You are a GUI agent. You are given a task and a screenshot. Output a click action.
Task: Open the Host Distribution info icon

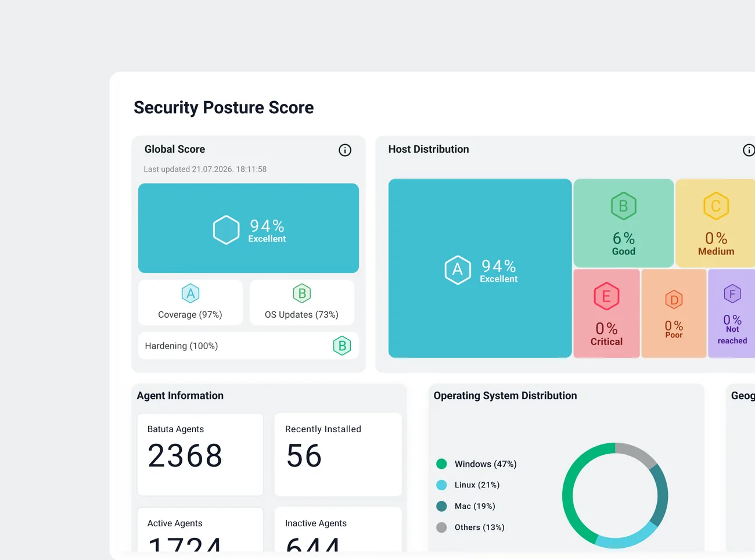tap(749, 150)
